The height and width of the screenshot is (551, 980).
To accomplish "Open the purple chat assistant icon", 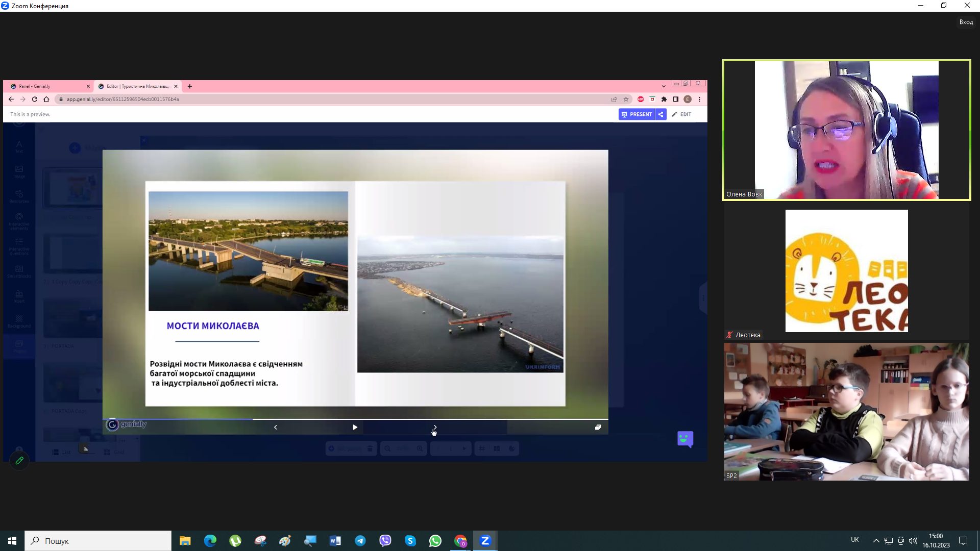I will pyautogui.click(x=685, y=439).
